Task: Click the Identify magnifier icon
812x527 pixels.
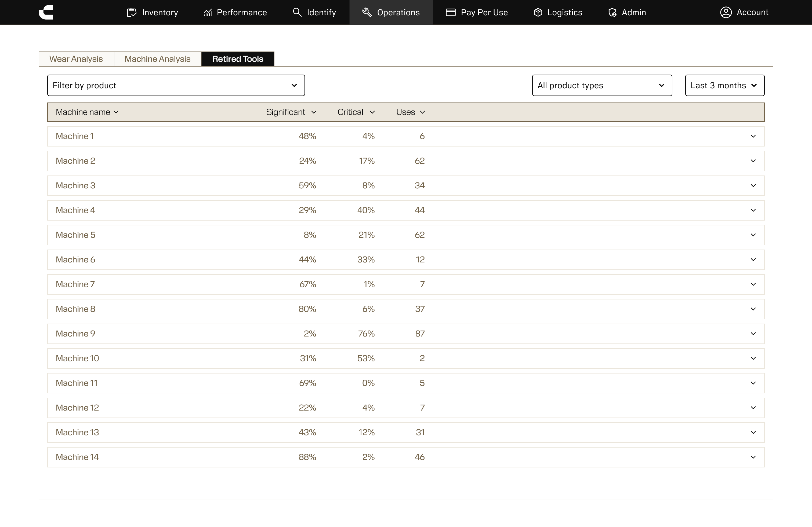Action: click(x=297, y=12)
